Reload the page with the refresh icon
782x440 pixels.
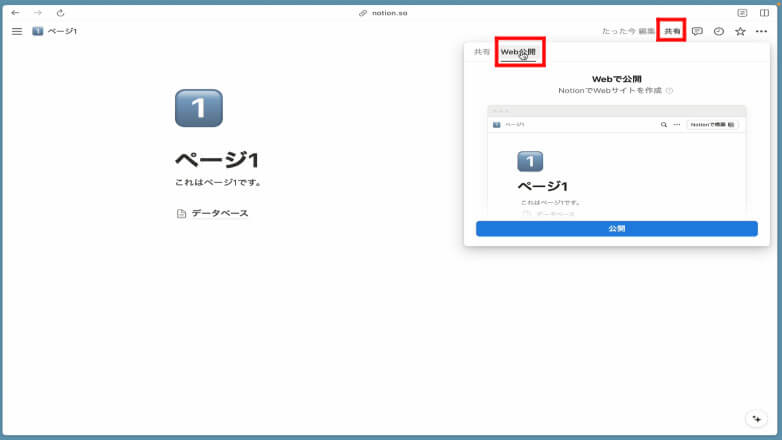tap(60, 13)
